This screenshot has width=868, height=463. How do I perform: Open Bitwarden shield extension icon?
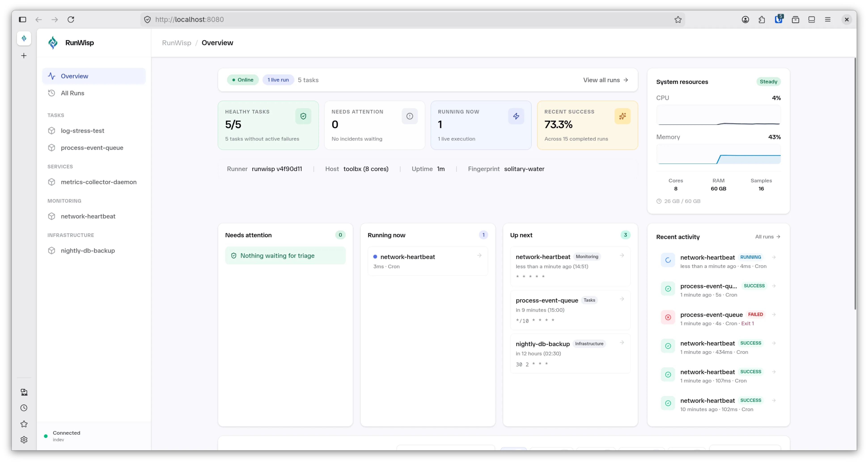tap(779, 19)
